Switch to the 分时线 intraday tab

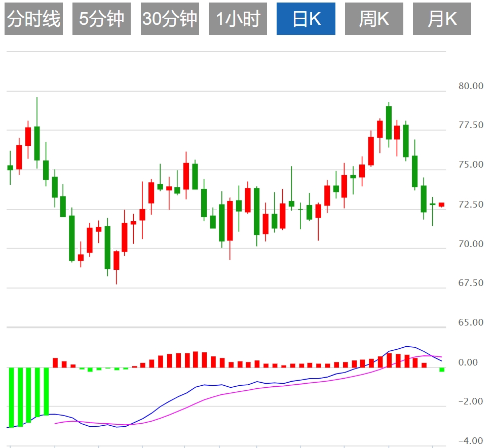click(x=34, y=19)
